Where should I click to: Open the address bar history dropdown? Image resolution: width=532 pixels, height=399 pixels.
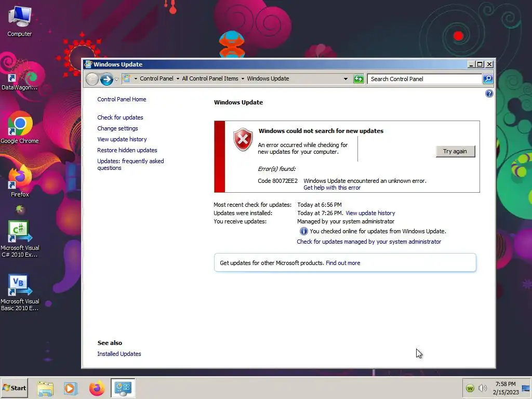click(x=345, y=79)
